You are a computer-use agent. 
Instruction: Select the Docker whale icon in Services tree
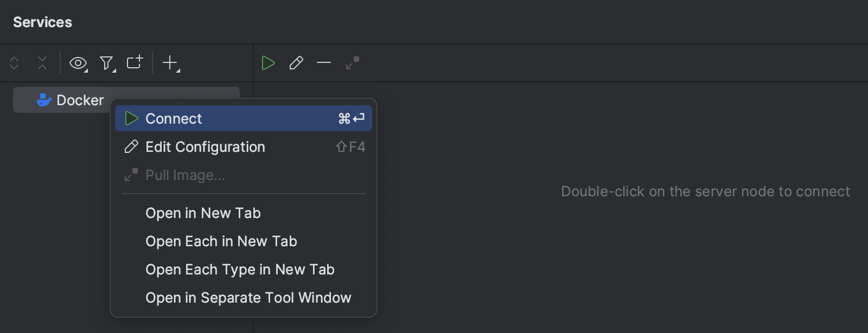[x=43, y=100]
